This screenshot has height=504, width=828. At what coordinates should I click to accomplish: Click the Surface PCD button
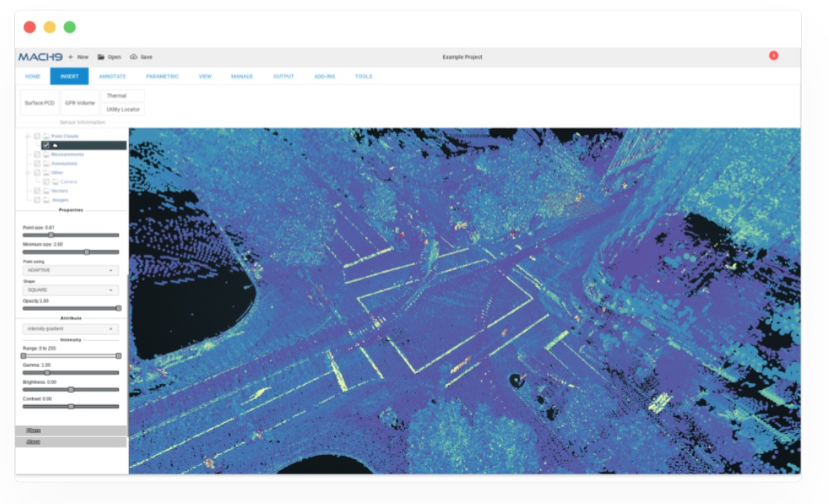[39, 103]
